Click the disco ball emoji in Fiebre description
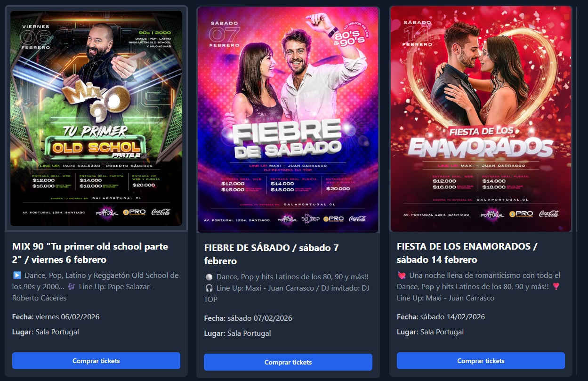588x381 pixels. coord(209,277)
